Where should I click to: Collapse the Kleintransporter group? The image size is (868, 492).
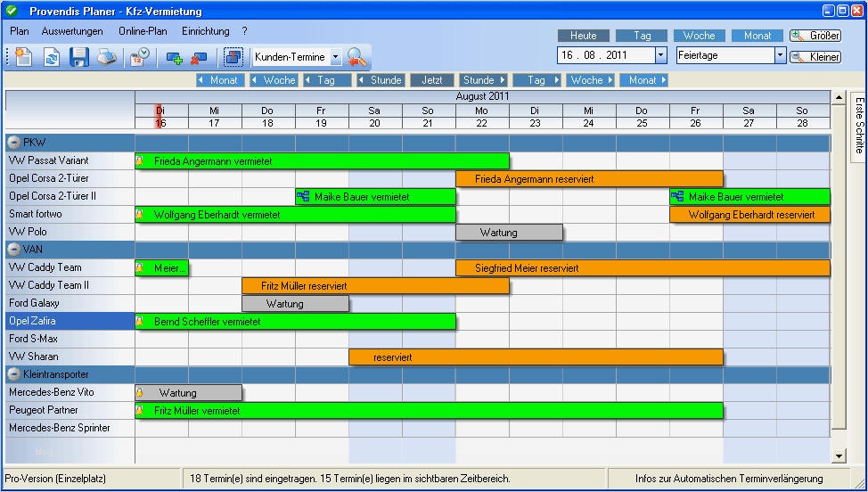click(x=14, y=374)
